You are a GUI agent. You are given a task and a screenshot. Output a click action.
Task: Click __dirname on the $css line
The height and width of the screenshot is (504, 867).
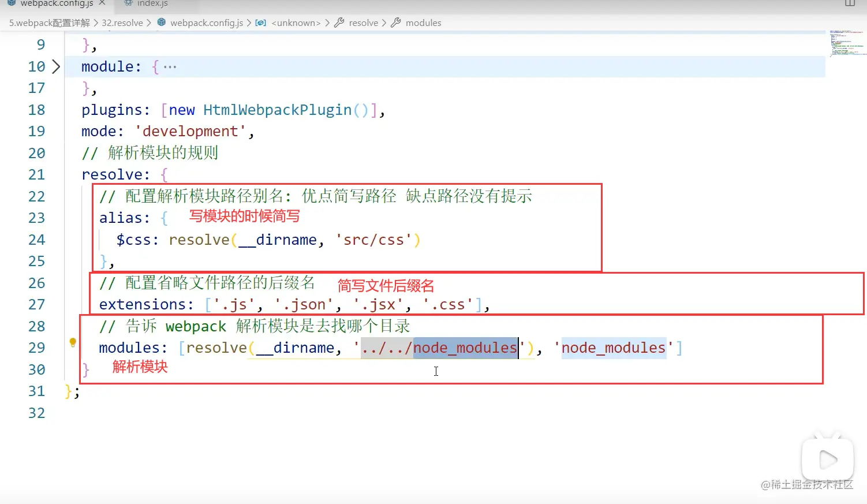278,240
